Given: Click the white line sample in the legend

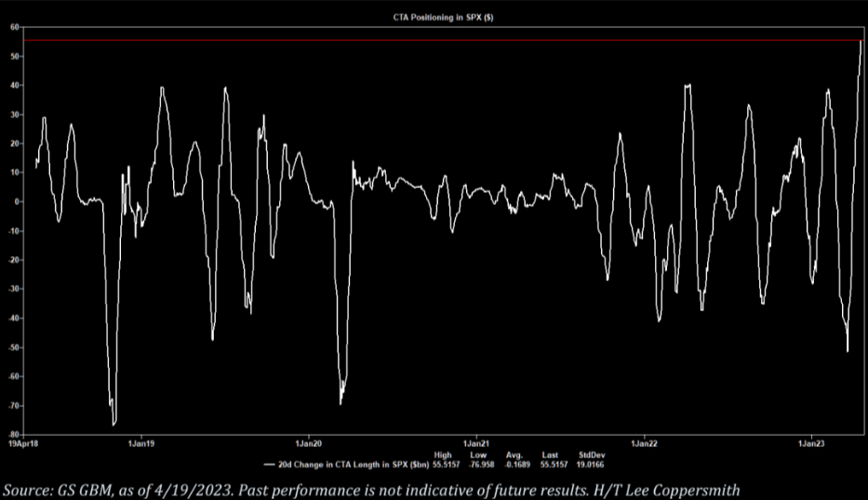Looking at the screenshot, I should coord(270,465).
